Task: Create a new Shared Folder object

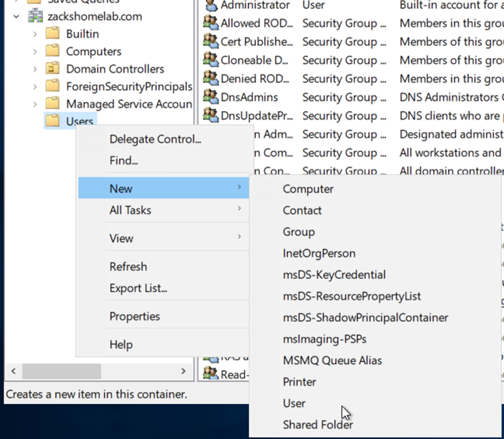Action: click(375, 425)
